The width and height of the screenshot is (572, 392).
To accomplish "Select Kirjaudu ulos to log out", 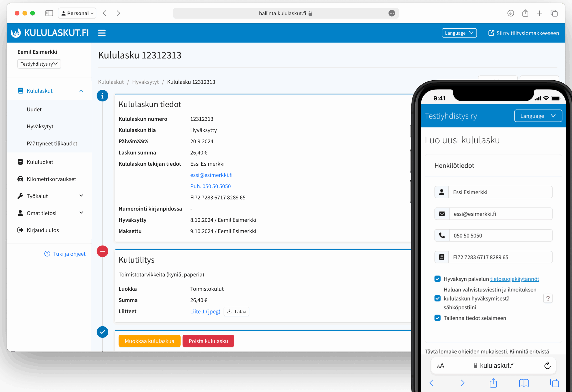I will click(43, 230).
